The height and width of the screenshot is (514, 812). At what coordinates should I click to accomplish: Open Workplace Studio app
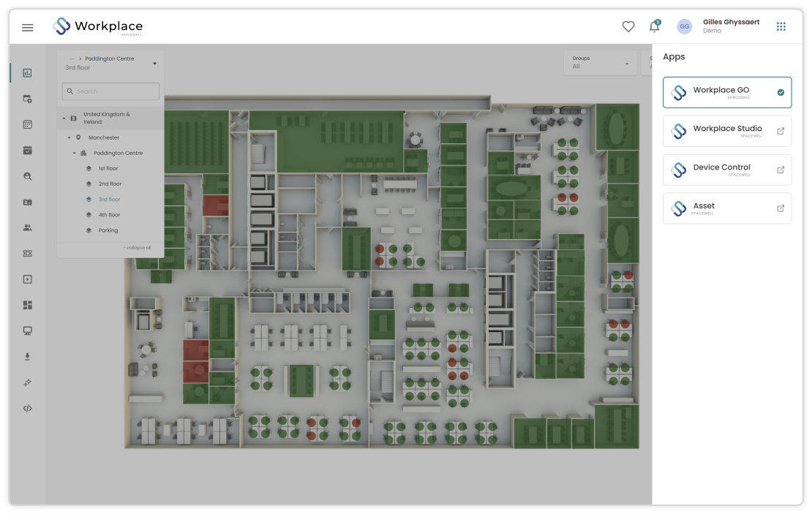(727, 131)
